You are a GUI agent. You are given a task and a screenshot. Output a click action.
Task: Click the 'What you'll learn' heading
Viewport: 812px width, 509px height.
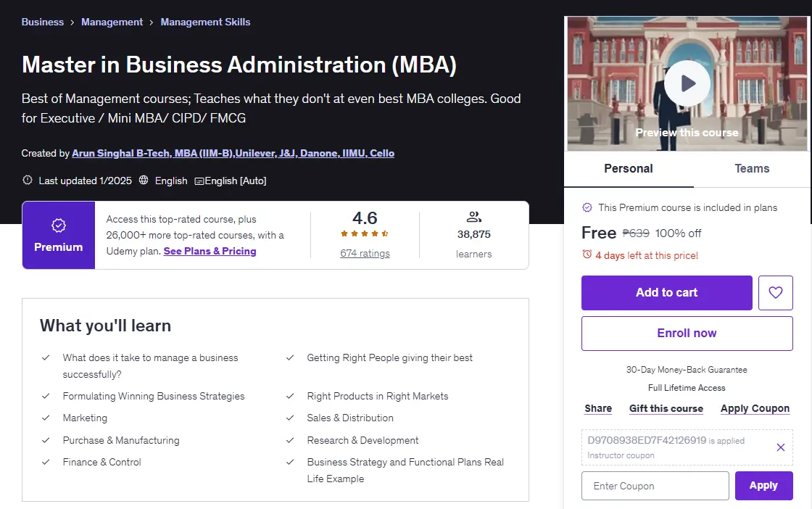105,326
